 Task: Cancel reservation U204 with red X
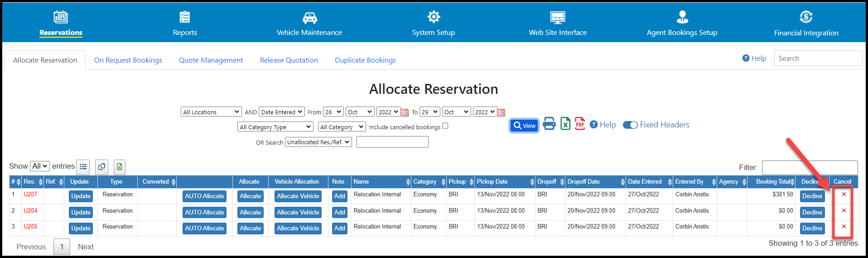(x=844, y=210)
